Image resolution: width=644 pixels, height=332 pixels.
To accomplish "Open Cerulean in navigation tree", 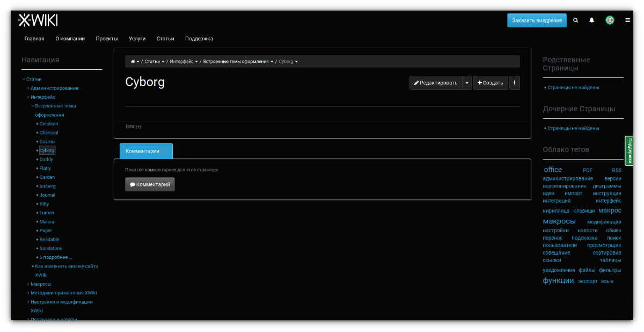I will (49, 124).
